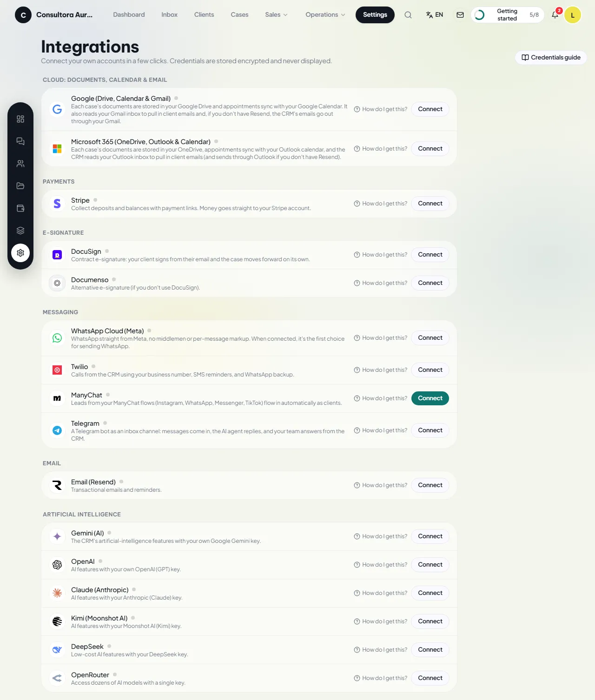
Task: Click the Twilio logo icon
Action: [x=57, y=370]
